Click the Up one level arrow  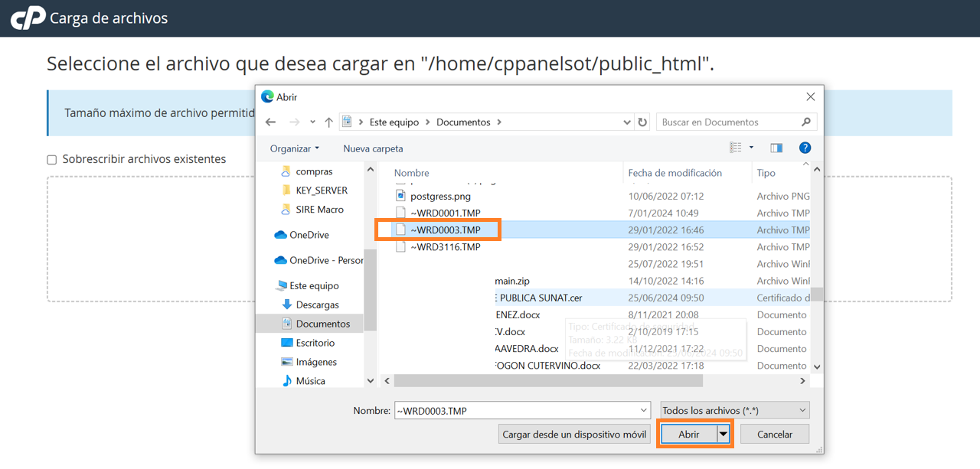[x=328, y=122]
